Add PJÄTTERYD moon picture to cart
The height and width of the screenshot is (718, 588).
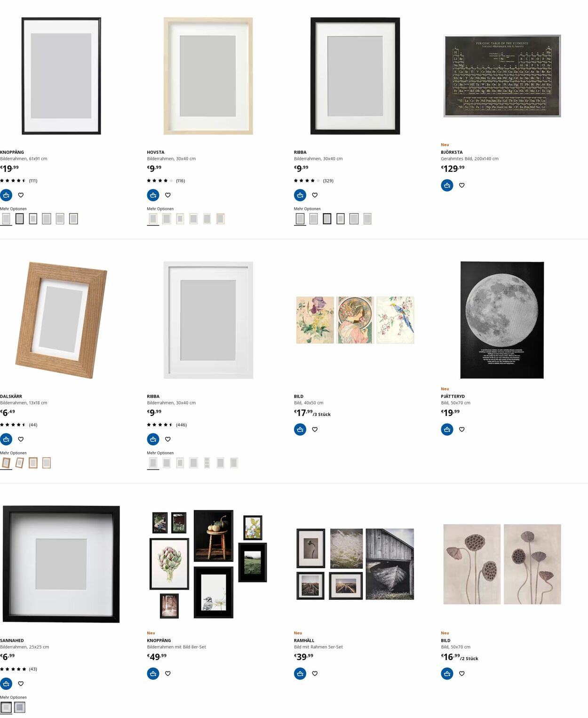[447, 430]
